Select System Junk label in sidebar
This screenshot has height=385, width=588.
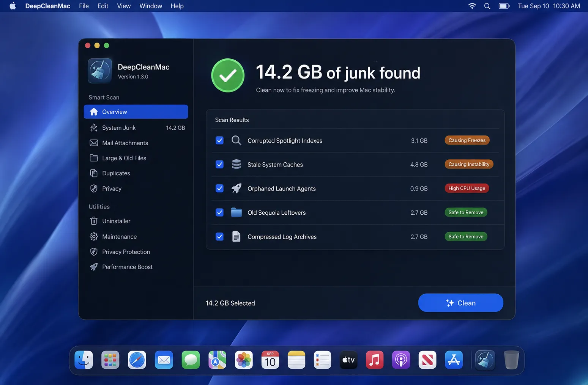(119, 128)
